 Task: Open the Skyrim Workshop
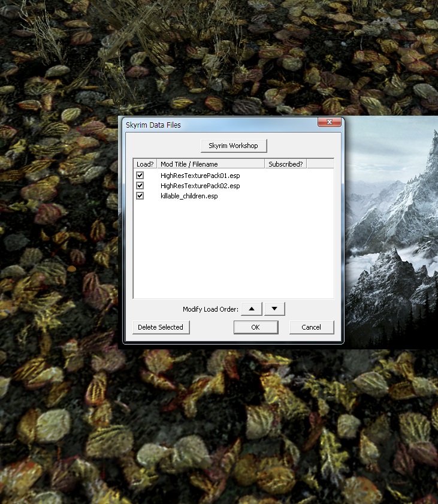234,146
